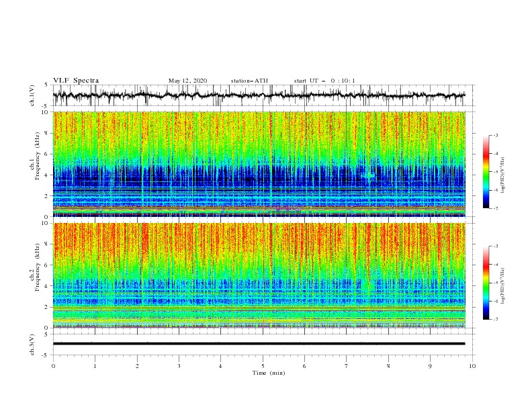
Task: Select the "start UT = 0 : 10: 1" text
Action: (x=324, y=81)
